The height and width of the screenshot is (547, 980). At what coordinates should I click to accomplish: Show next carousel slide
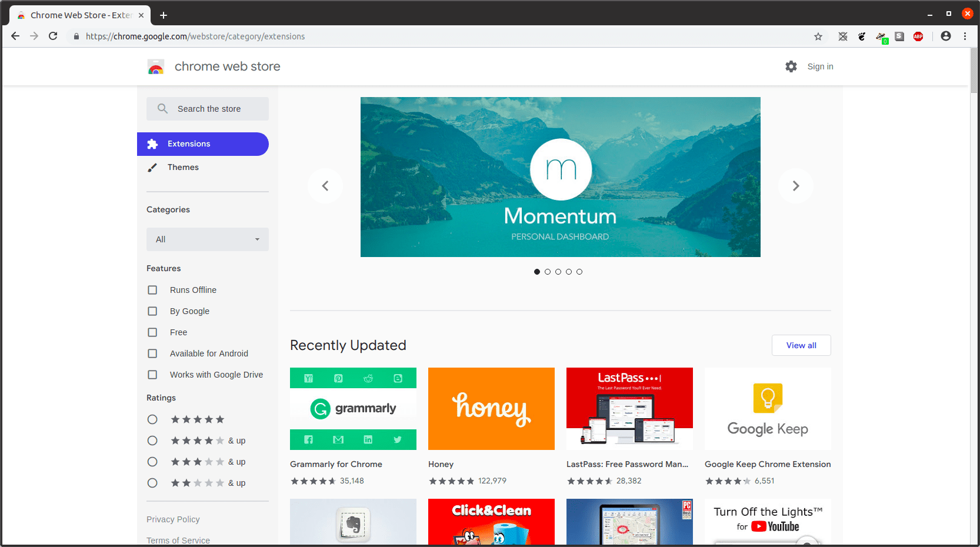(x=796, y=186)
